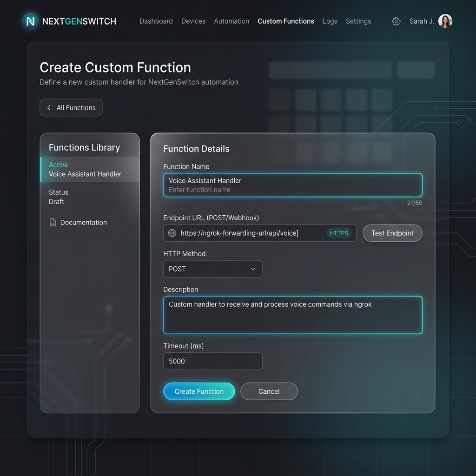Open settings via the gear icon

[396, 21]
